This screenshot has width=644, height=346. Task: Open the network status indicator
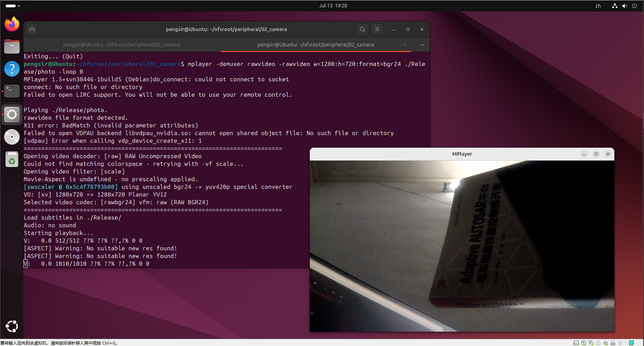(x=615, y=6)
